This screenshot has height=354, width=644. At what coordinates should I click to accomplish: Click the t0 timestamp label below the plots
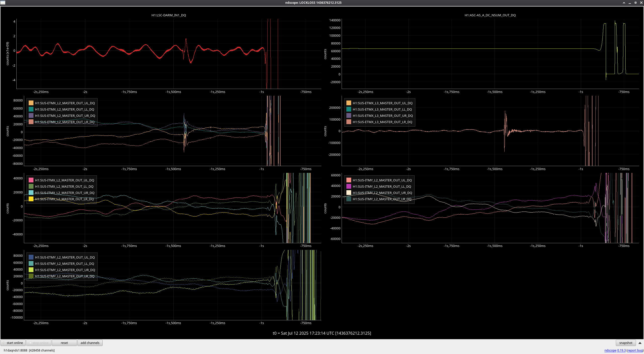coord(322,333)
